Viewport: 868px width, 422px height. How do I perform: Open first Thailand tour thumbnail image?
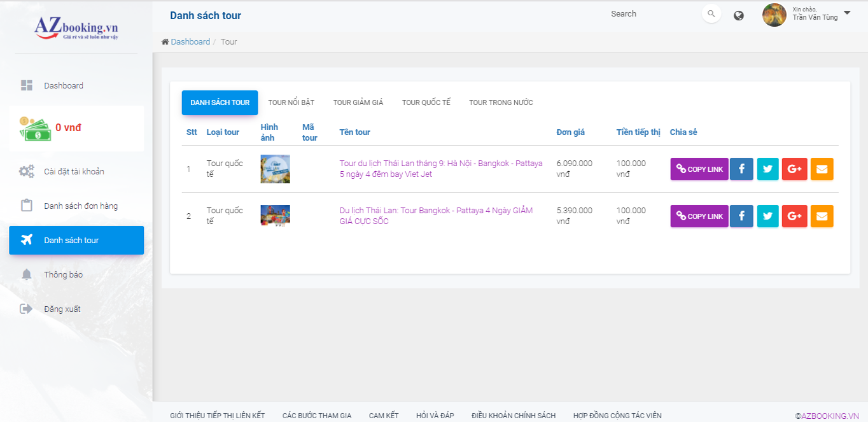coord(275,169)
